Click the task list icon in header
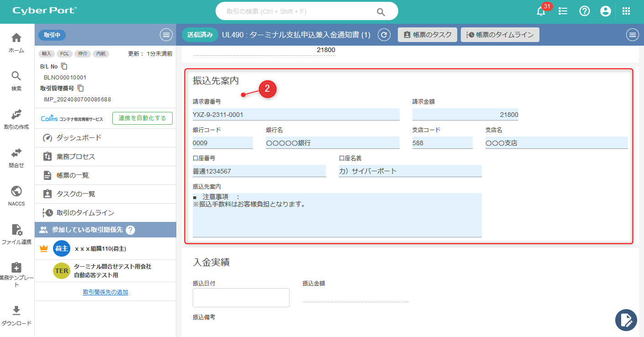644x337 pixels. (x=563, y=11)
